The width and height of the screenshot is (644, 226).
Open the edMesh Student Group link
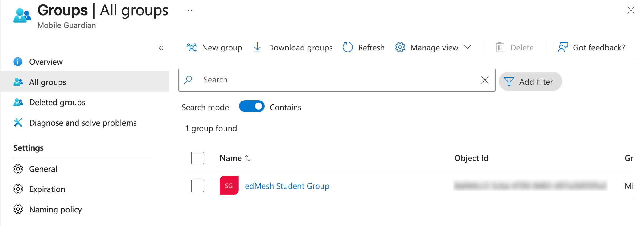point(287,186)
